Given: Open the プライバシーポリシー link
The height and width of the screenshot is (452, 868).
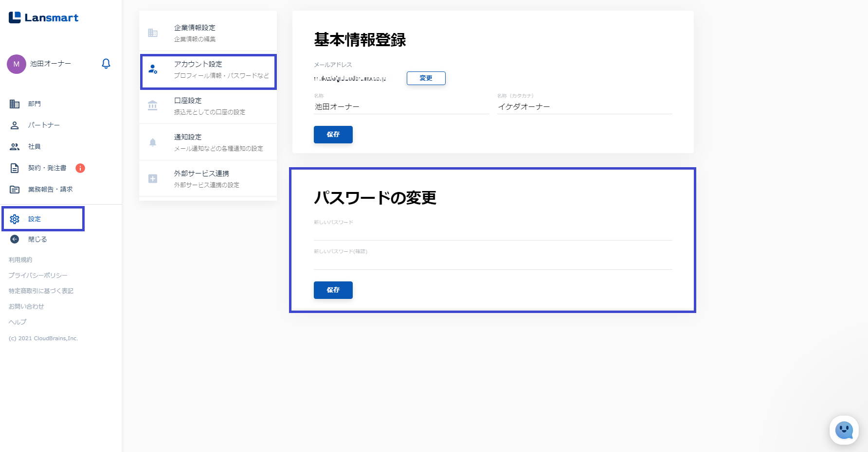Looking at the screenshot, I should pyautogui.click(x=38, y=275).
